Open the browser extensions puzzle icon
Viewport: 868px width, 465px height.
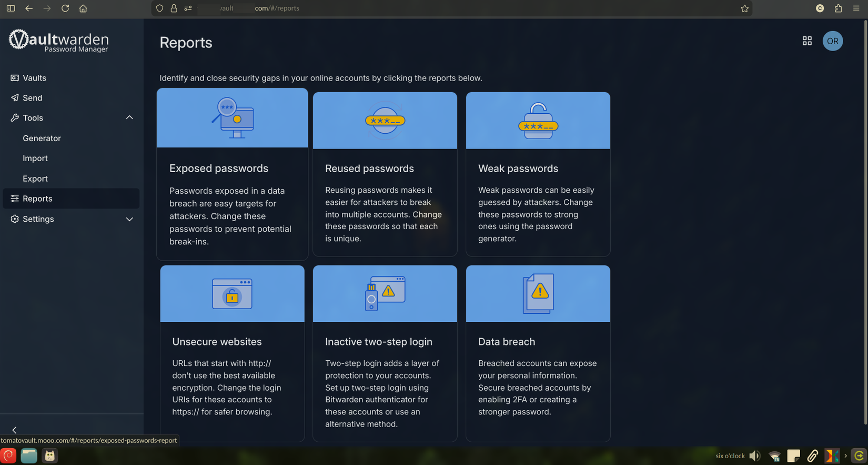click(x=838, y=8)
